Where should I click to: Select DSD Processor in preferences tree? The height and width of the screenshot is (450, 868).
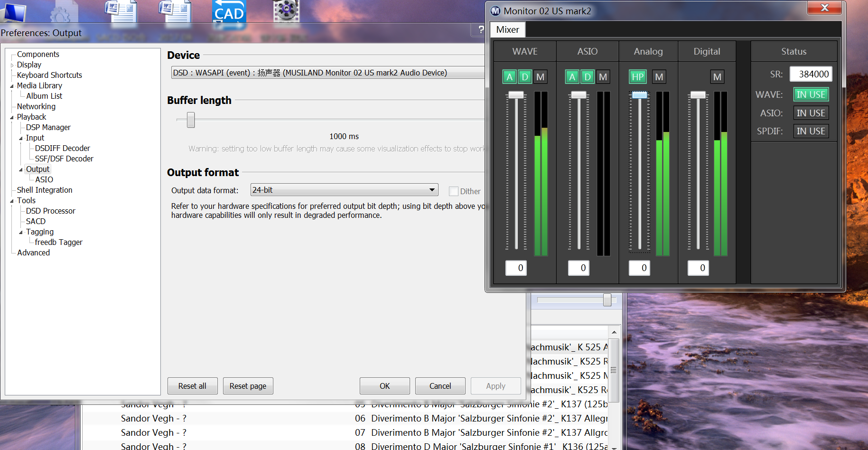[50, 211]
